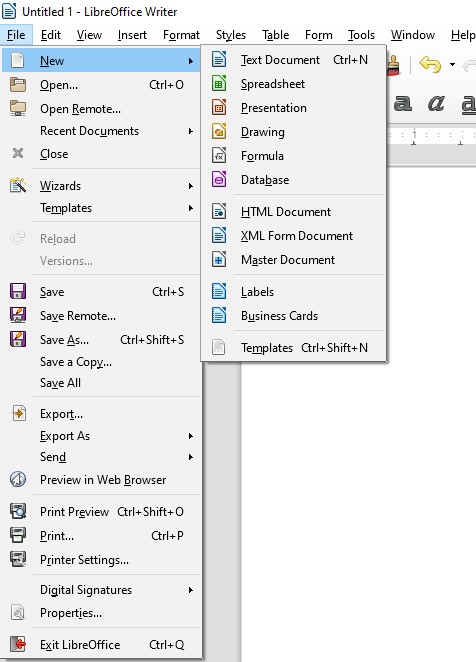Choose Save All entry
Viewport: 476px width, 662px height.
point(101,383)
